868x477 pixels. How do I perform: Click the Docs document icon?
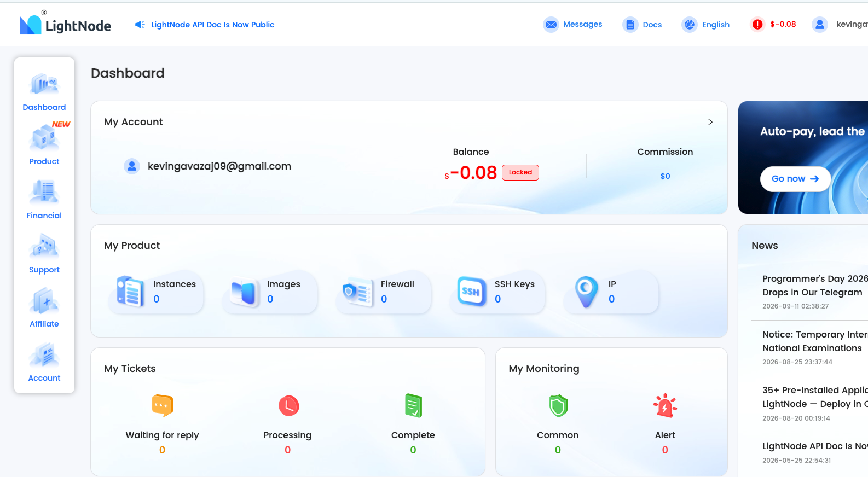pyautogui.click(x=630, y=25)
